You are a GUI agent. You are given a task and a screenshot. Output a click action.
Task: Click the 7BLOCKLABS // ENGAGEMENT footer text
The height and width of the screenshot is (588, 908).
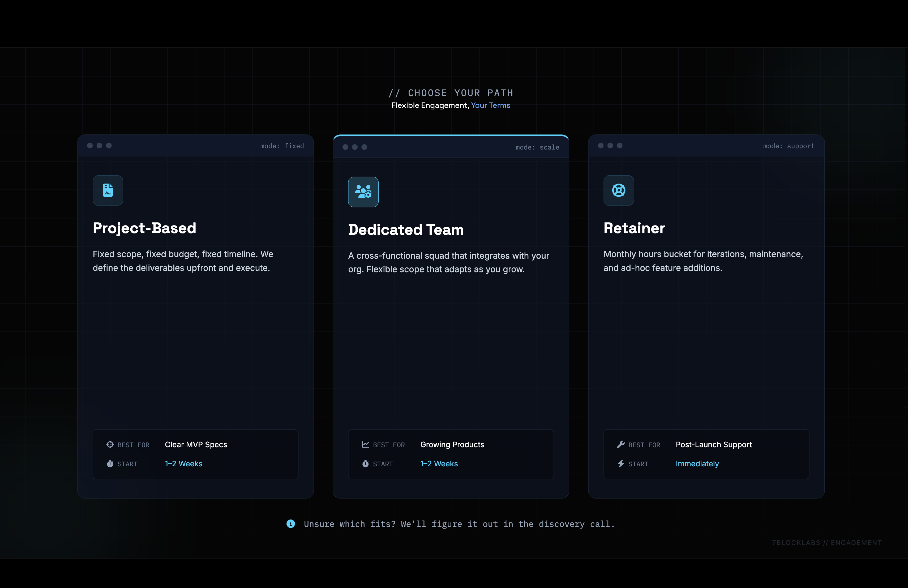(x=827, y=542)
